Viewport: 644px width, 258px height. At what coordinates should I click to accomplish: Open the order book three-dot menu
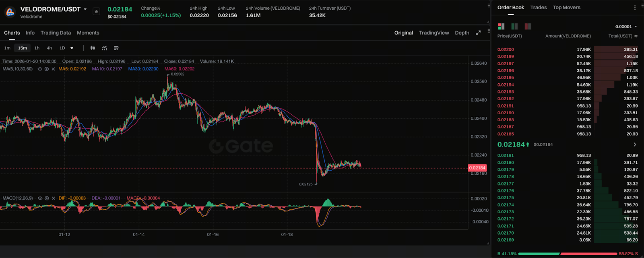click(x=635, y=8)
